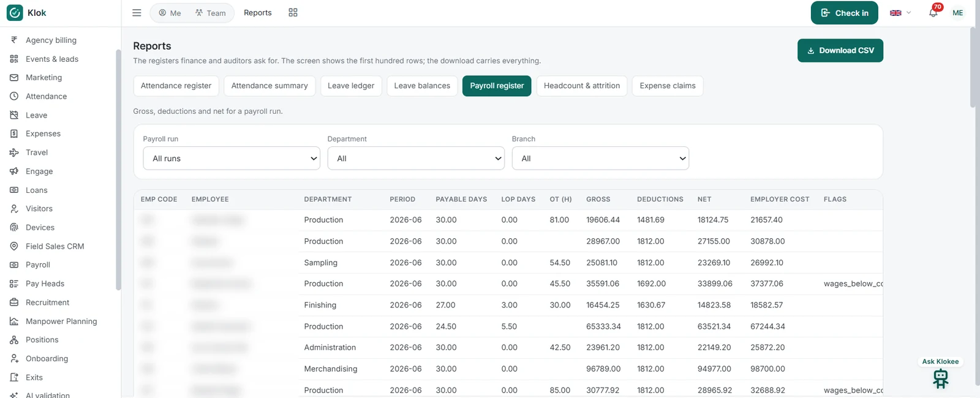Click the Sampling department cell
980x398 pixels.
pos(320,263)
